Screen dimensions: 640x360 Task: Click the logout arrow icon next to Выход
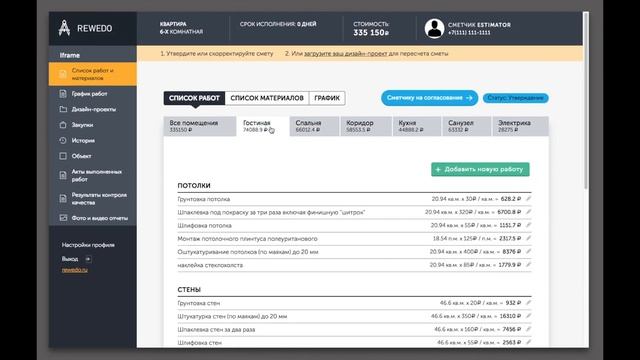(x=88, y=259)
